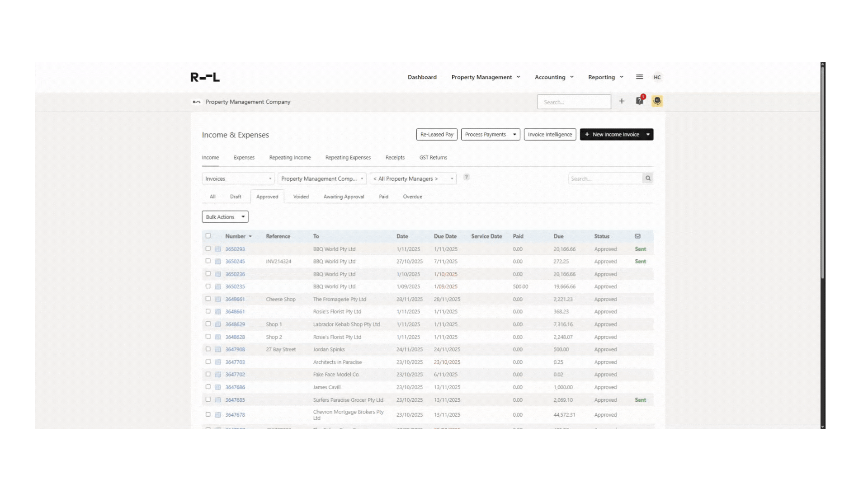Open document icon for invoice 3650293

[x=218, y=249]
